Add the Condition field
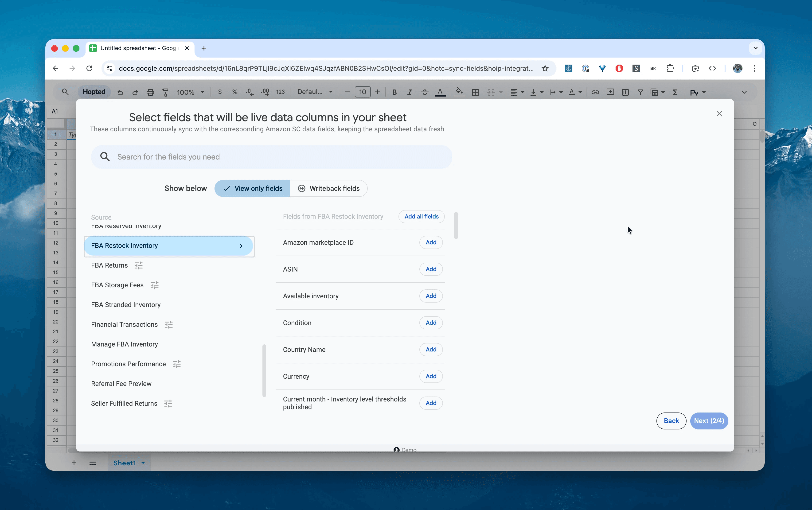The image size is (812, 510). (x=431, y=323)
